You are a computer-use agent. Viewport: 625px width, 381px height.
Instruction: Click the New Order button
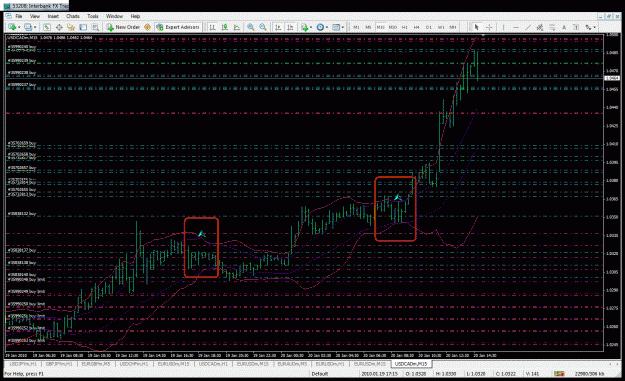click(123, 27)
